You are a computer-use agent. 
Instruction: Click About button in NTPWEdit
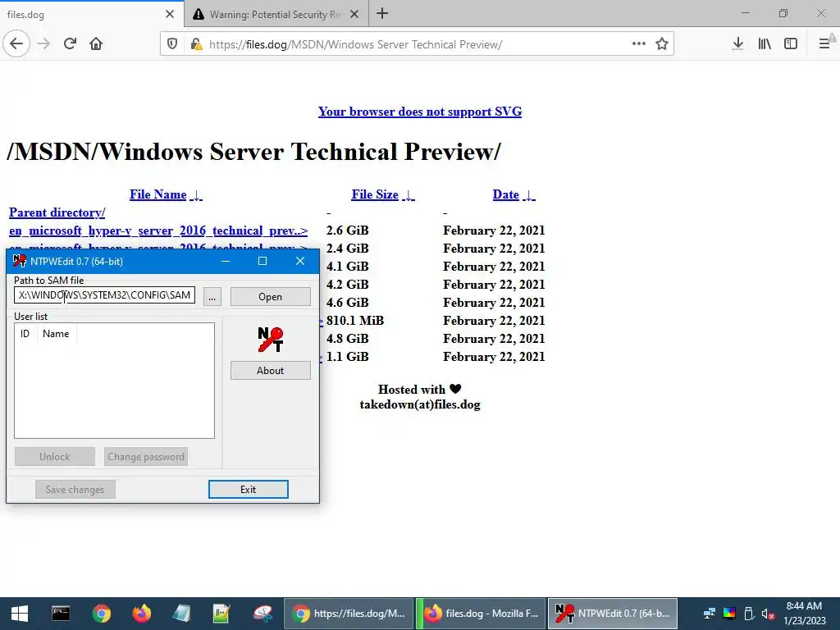pyautogui.click(x=271, y=371)
